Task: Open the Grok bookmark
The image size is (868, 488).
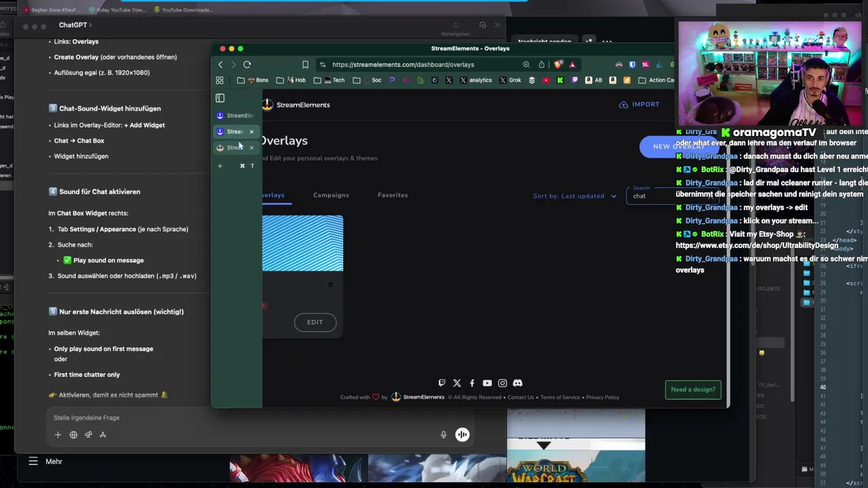Action: 510,80
